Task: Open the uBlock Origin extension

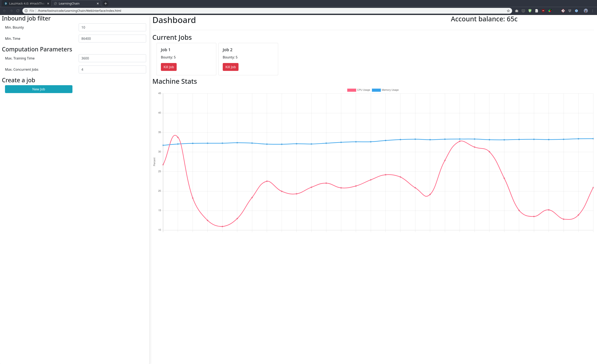Action: pos(543,11)
